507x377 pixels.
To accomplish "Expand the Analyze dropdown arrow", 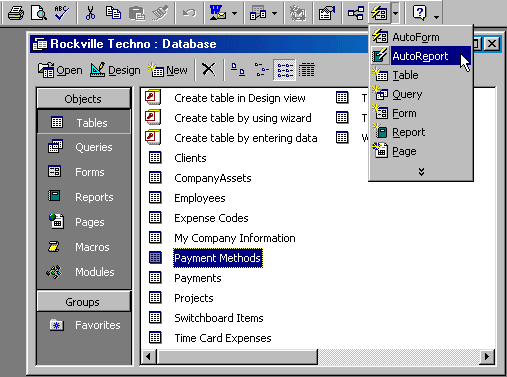I will coord(274,14).
